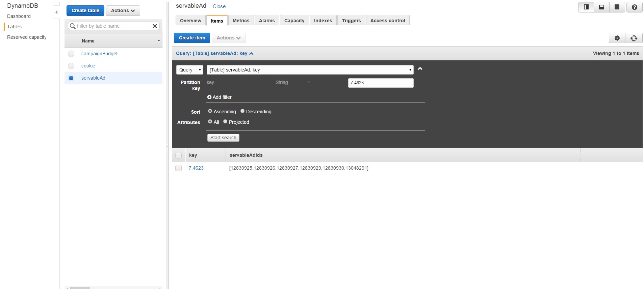Viewport: 644px width, 289px height.
Task: Select servableAd table radio button
Action: pyautogui.click(x=71, y=78)
